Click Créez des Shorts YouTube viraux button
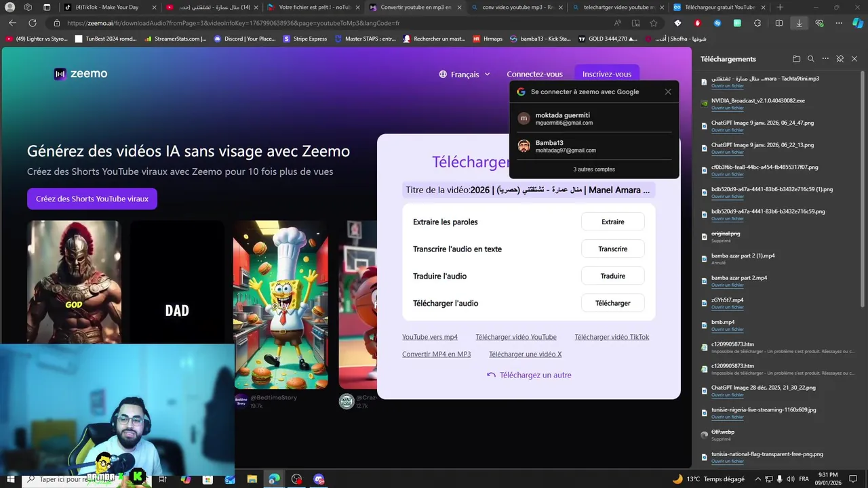The height and width of the screenshot is (488, 868). (92, 199)
